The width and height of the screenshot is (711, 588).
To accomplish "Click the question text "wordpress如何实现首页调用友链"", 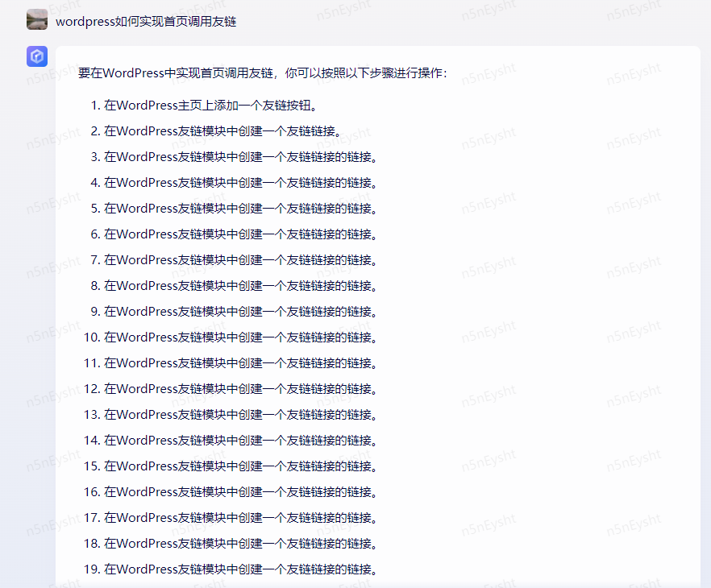I will click(146, 21).
